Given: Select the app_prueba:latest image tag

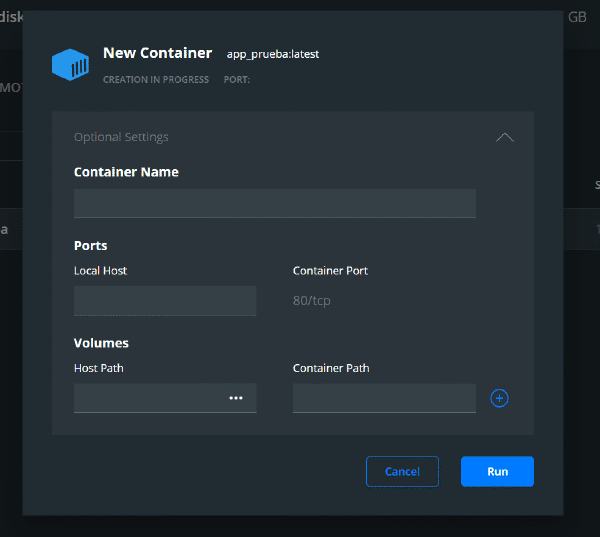Looking at the screenshot, I should point(273,54).
